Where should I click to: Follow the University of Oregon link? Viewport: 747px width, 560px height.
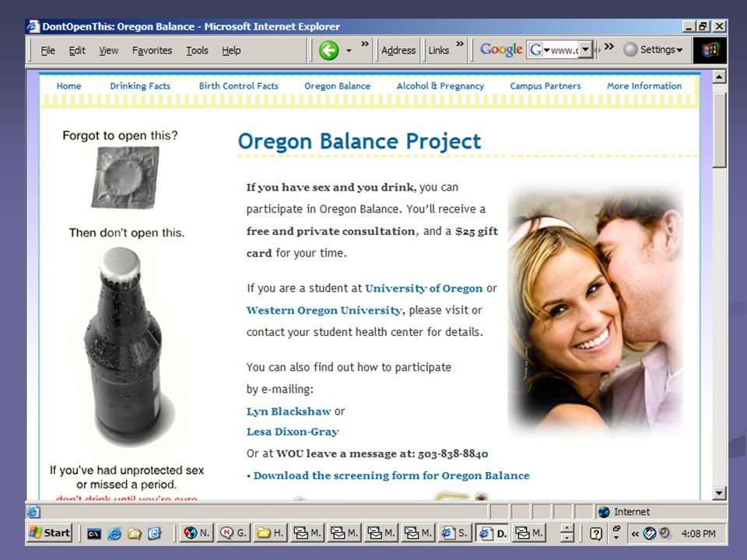423,289
